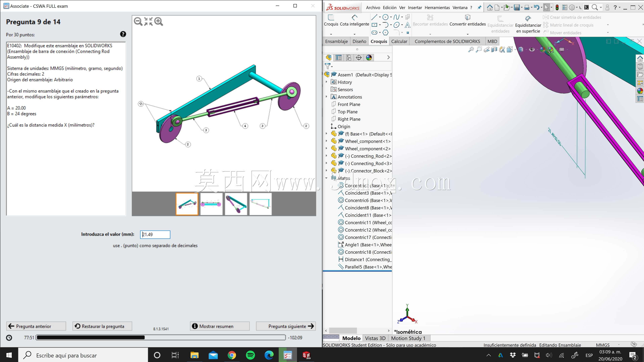This screenshot has height=362, width=644.
Task: Select the Circle sketch tool
Action: tap(385, 17)
